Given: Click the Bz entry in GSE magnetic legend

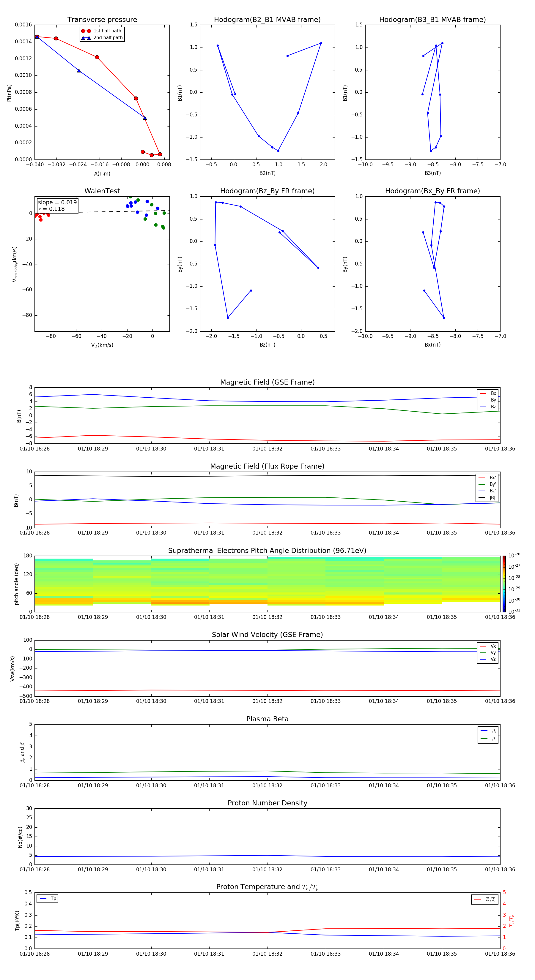Looking at the screenshot, I should 488,407.
